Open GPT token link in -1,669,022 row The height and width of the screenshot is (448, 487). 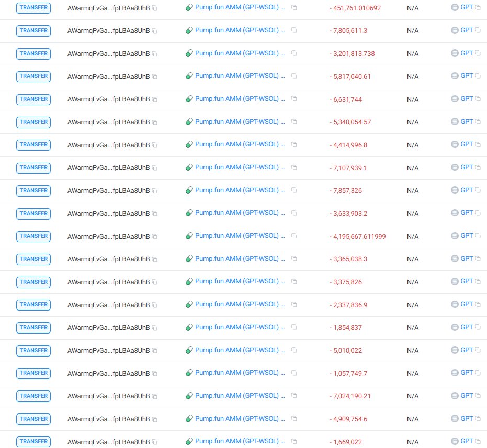(467, 441)
